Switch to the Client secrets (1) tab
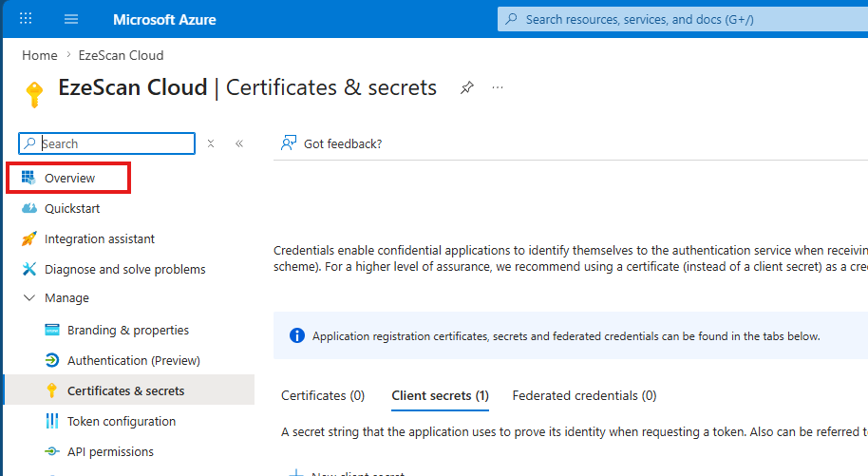The height and width of the screenshot is (476, 868). pyautogui.click(x=440, y=395)
